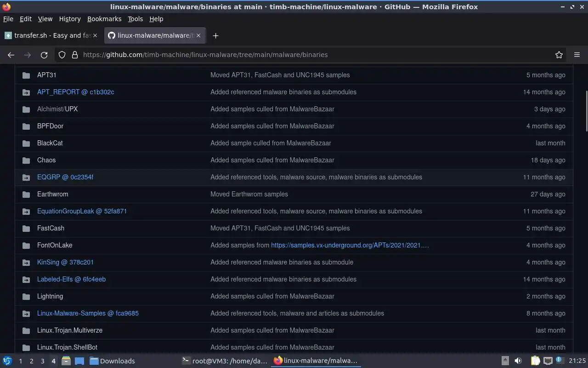Bookmark this page with the star icon
588x368 pixels.
coord(559,55)
